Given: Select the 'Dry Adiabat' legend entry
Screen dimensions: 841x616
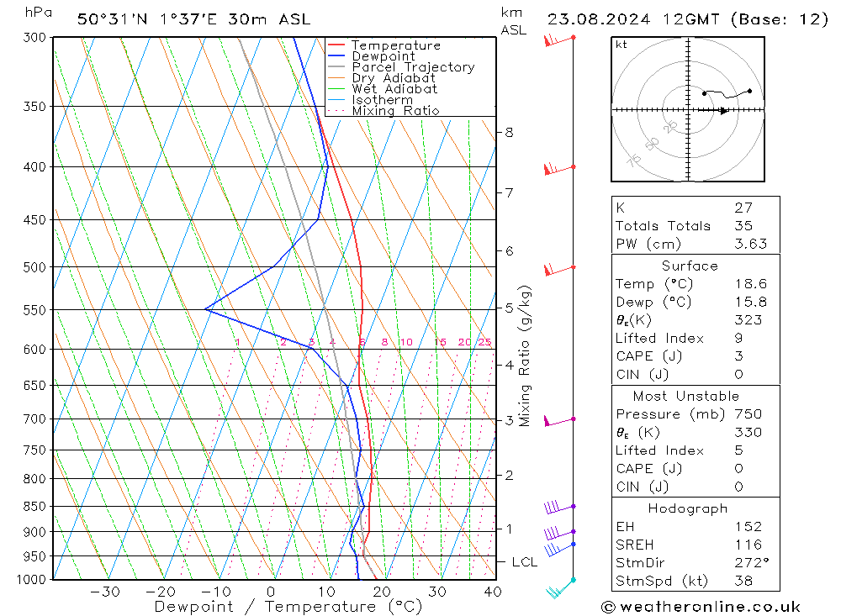Looking at the screenshot, I should [x=381, y=78].
